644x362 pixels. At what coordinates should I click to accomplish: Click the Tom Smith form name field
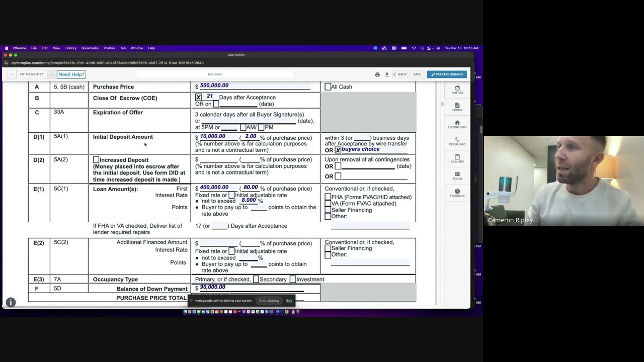[x=215, y=74]
